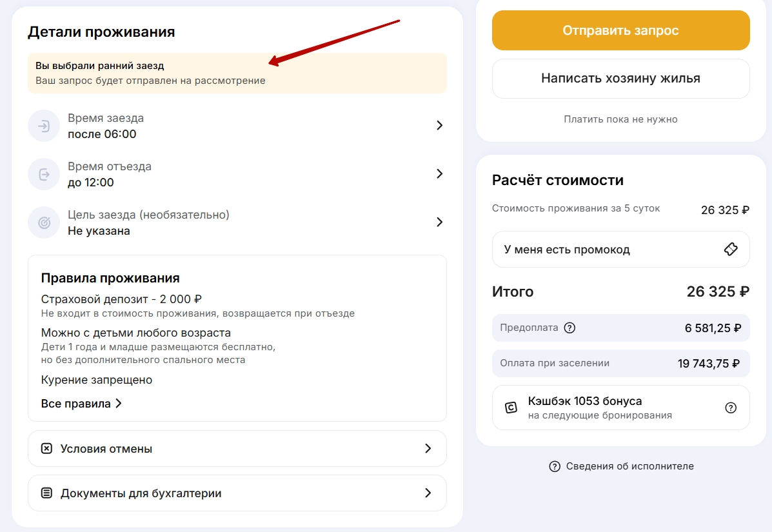
Task: Expand the check-in time chevron
Action: [440, 126]
